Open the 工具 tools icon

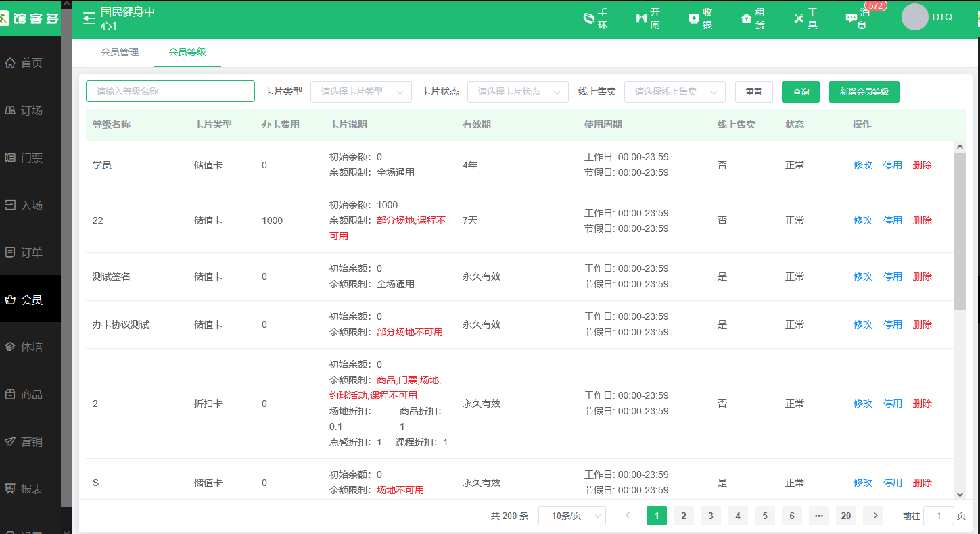click(x=806, y=18)
